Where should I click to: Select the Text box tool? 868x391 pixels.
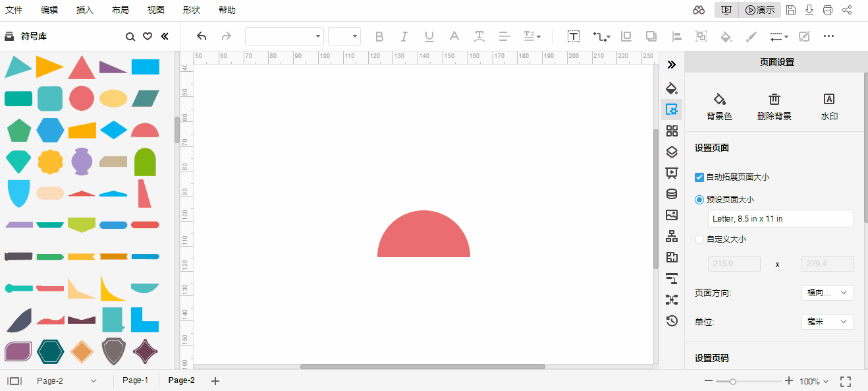574,36
